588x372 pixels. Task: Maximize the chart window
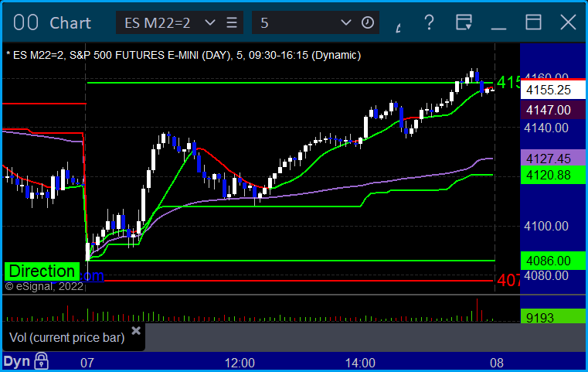pyautogui.click(x=533, y=22)
